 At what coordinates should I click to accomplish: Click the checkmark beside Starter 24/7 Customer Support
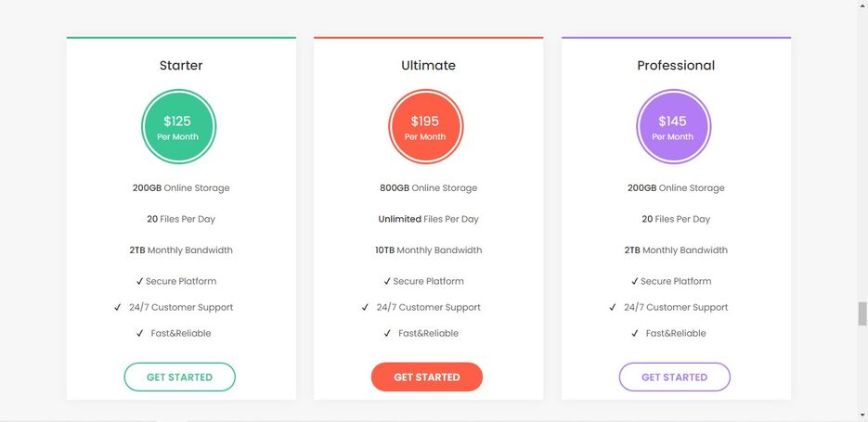(x=117, y=307)
